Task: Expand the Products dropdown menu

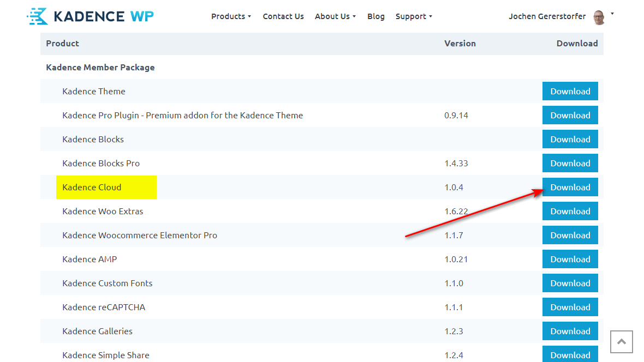Action: coord(231,16)
